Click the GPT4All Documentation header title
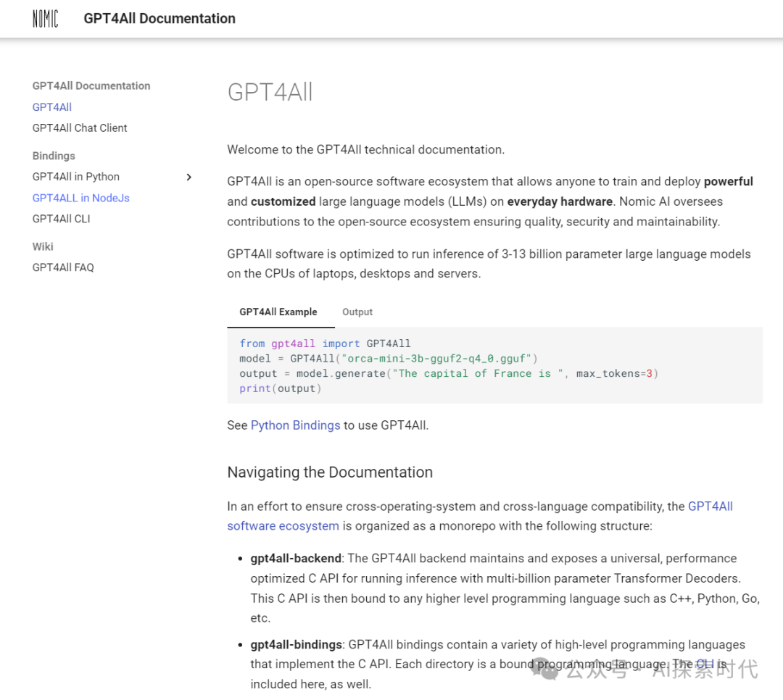 [x=159, y=19]
